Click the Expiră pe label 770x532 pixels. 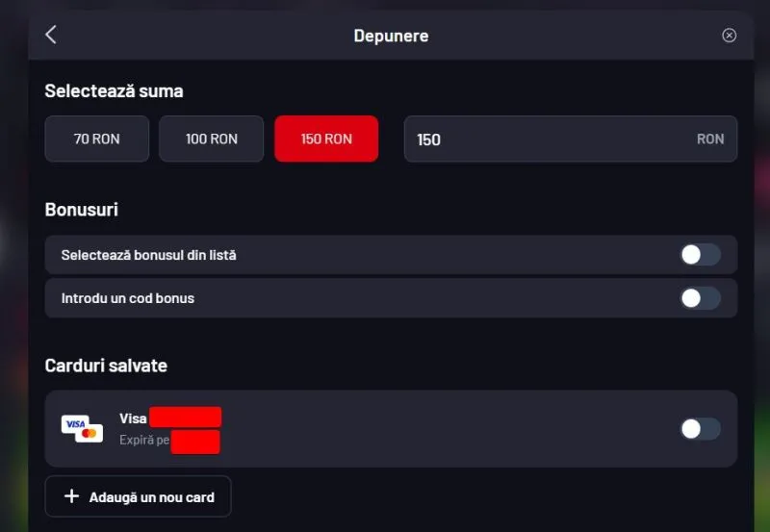click(x=144, y=440)
